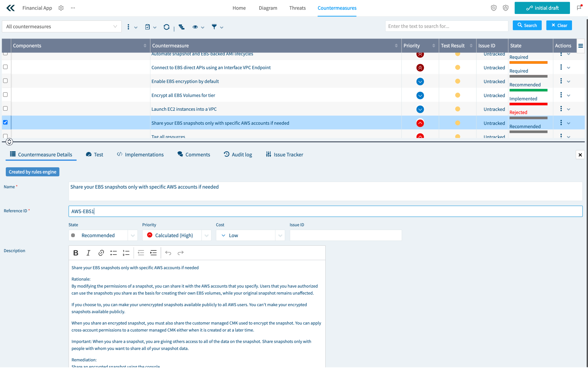This screenshot has width=588, height=368.
Task: Apply a filter using the funnel icon
Action: tap(214, 27)
